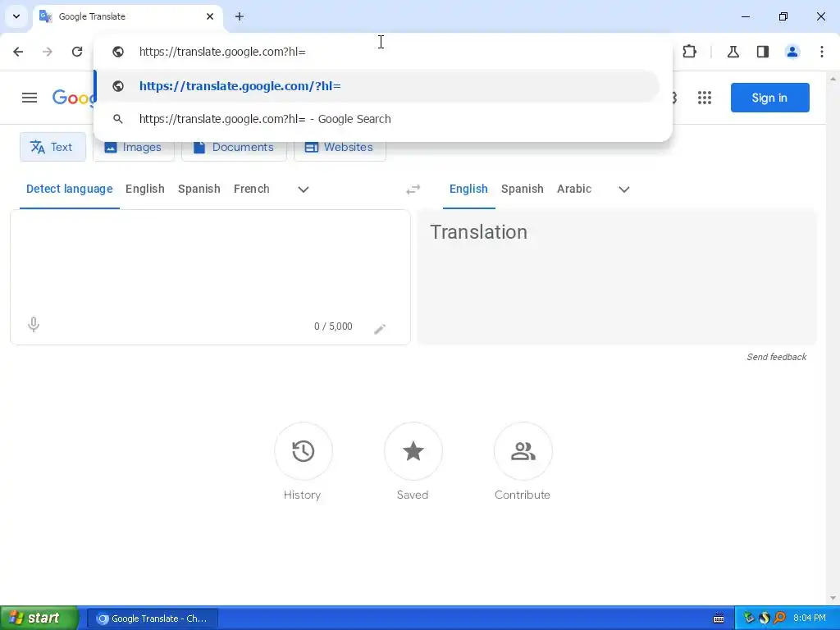840x630 pixels.
Task: Close the Google Translate tab
Action: coord(210,16)
